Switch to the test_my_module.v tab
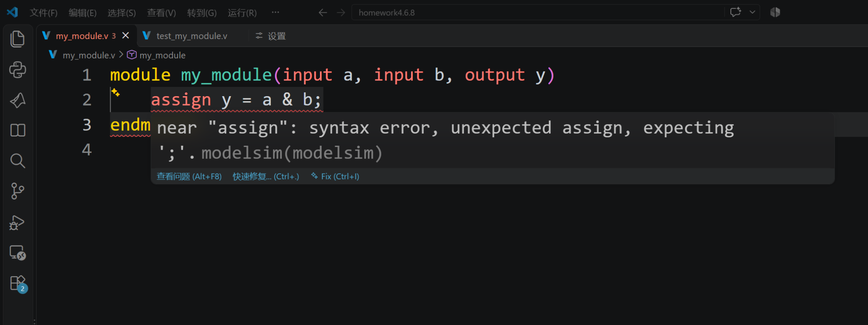 tap(192, 36)
